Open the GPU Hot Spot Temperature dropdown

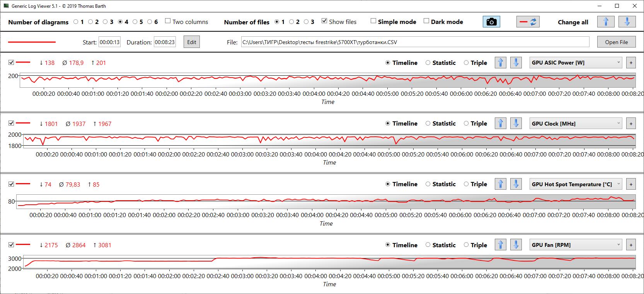576,184
